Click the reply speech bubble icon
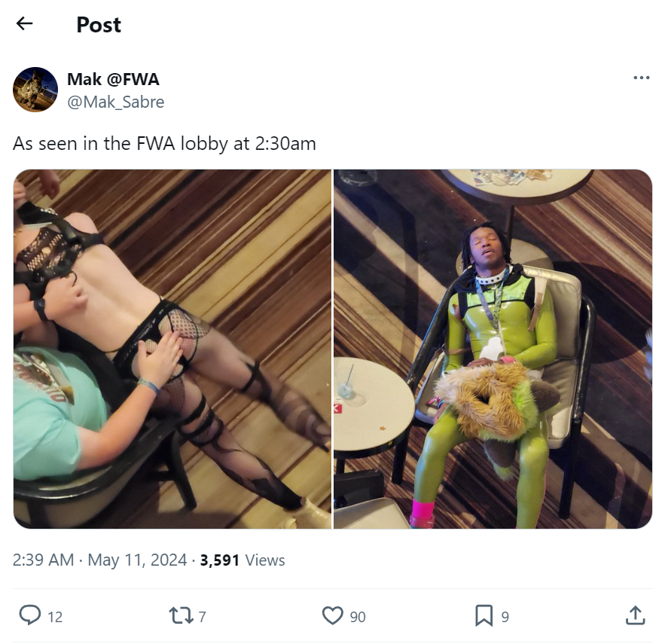 point(30,615)
